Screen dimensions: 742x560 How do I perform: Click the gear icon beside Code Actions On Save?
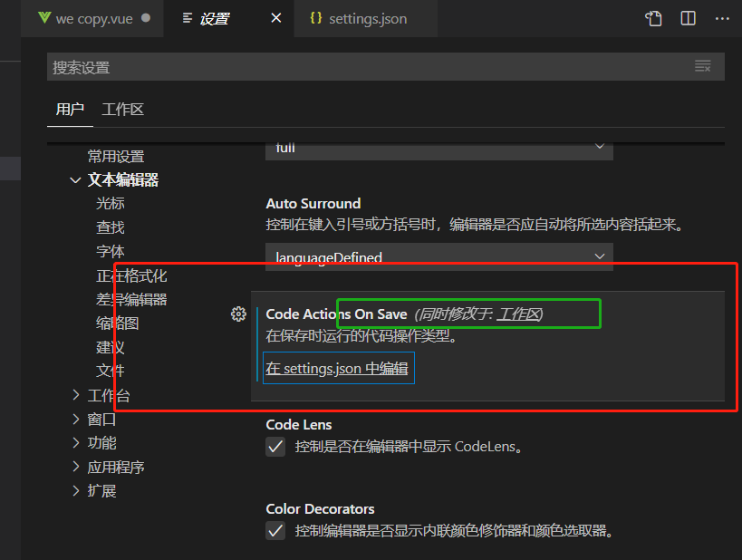(x=238, y=314)
